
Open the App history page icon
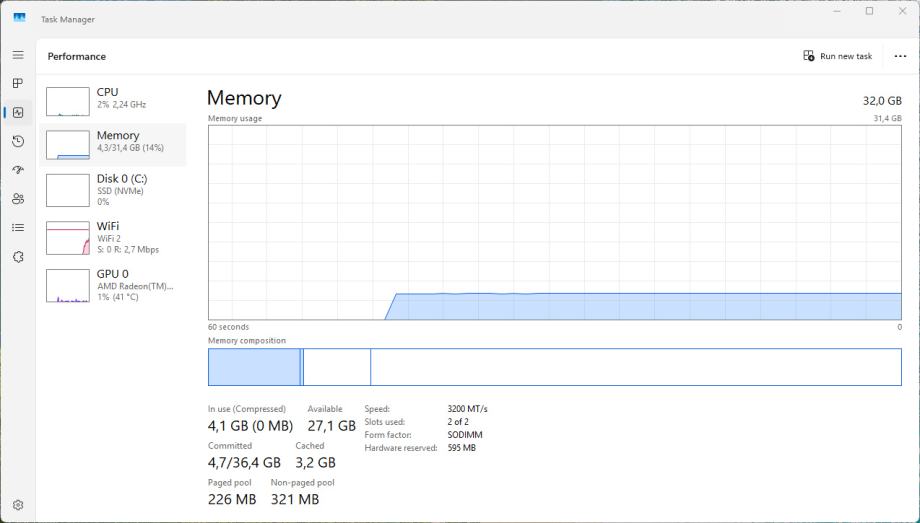tap(18, 141)
